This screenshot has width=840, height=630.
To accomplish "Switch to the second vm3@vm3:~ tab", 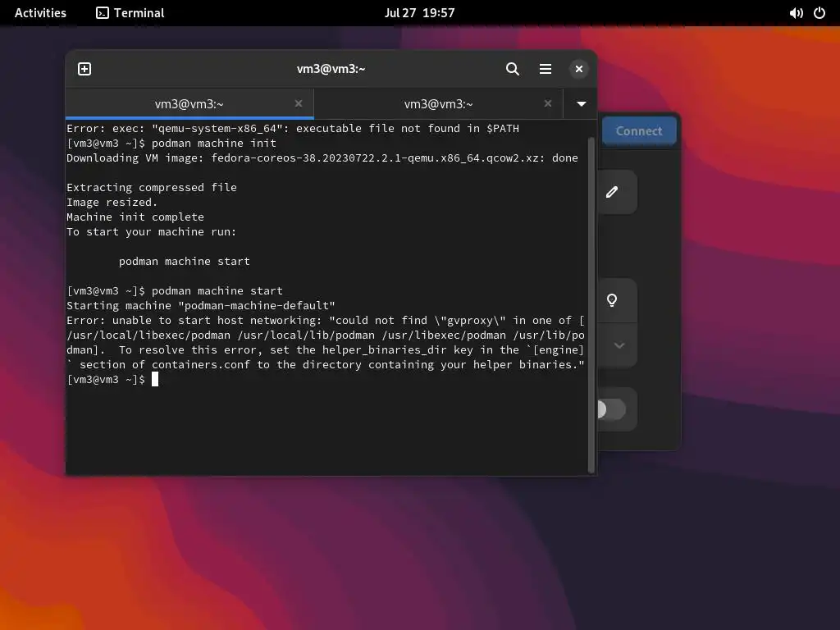I will pos(438,104).
